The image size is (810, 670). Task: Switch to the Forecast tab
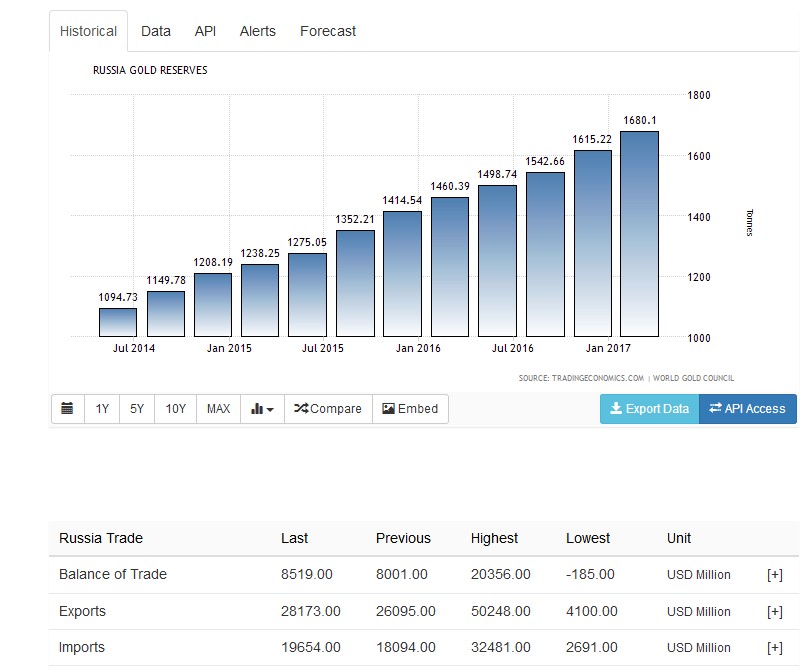coord(328,31)
